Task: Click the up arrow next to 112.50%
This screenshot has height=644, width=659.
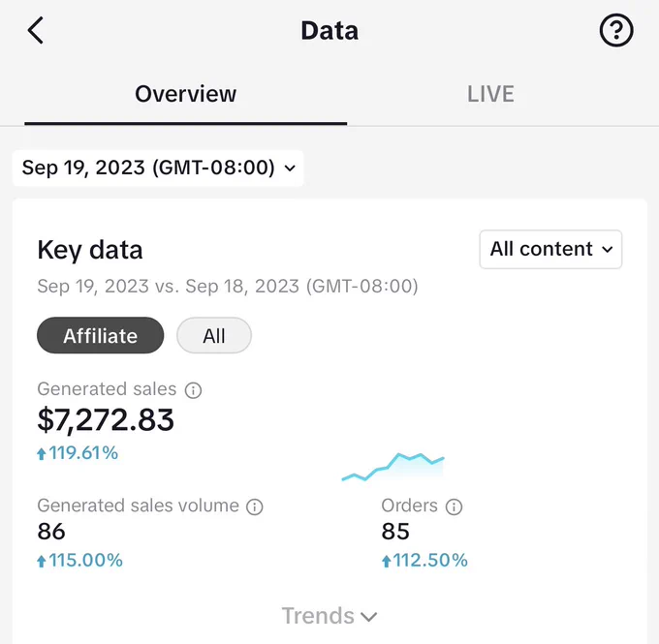Action: (x=387, y=561)
